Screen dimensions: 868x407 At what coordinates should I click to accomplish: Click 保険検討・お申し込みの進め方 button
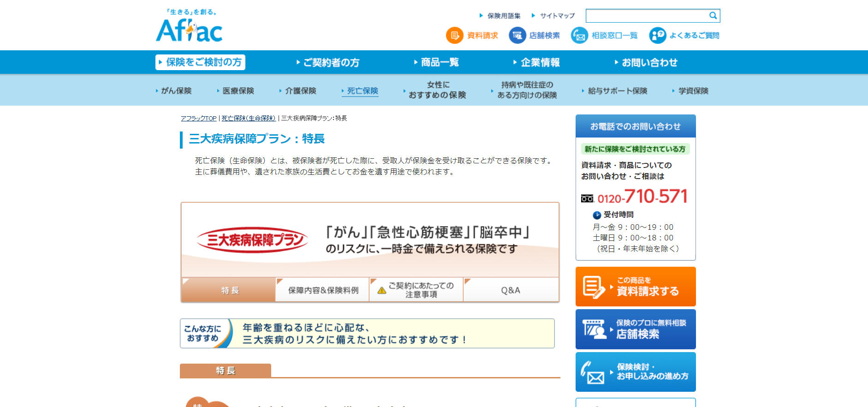pos(636,372)
